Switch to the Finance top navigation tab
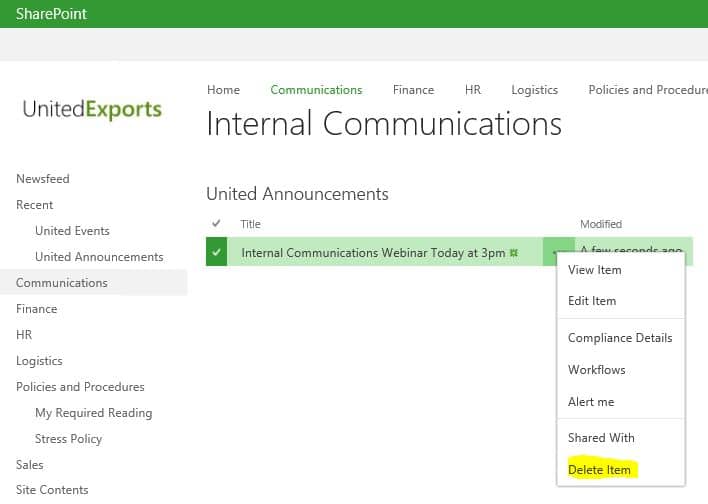Viewport: 708px width, 504px height. (x=413, y=90)
